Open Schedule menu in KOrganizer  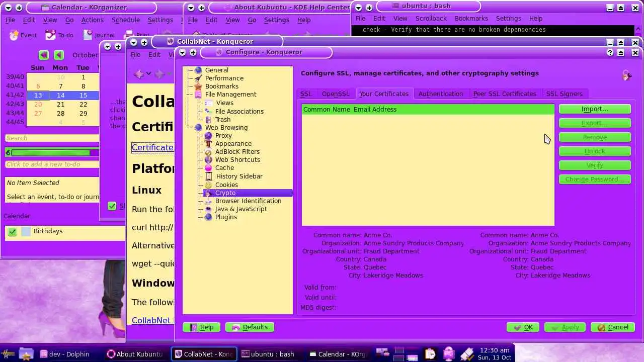tap(125, 20)
